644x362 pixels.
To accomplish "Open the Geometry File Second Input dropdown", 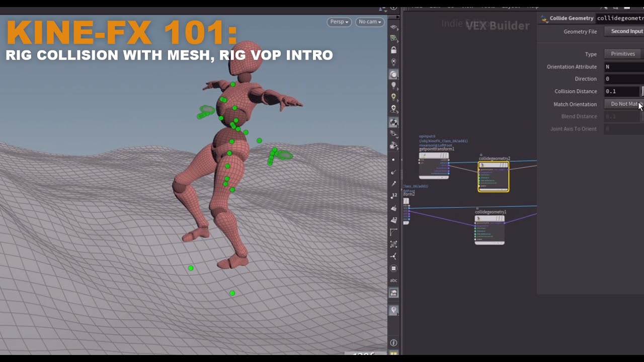I will point(624,31).
